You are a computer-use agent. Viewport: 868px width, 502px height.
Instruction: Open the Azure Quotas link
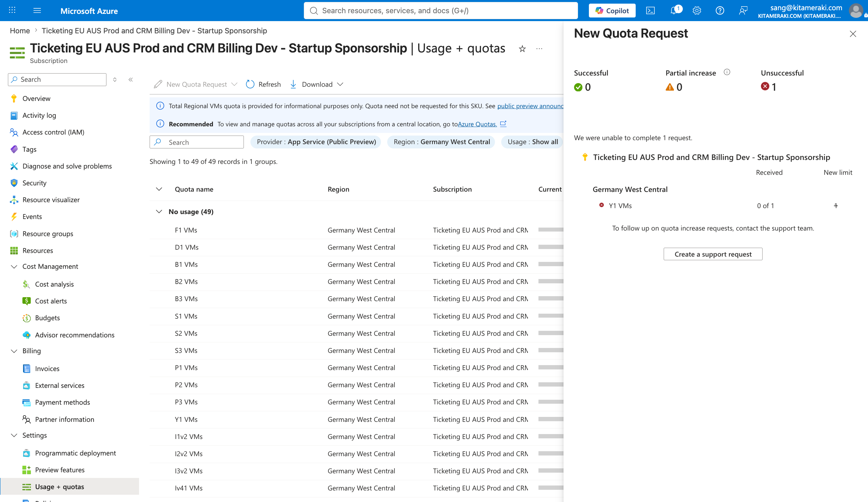tap(477, 124)
